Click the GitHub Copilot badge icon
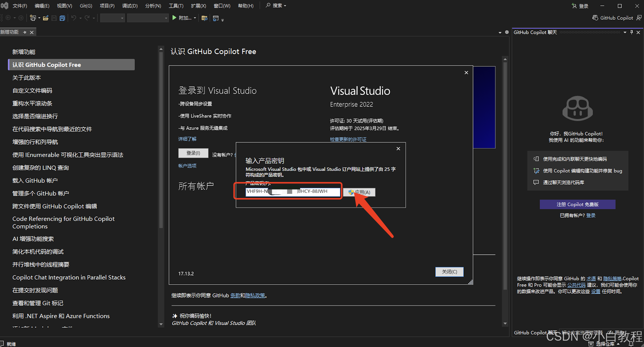This screenshot has width=644, height=347. [x=595, y=18]
